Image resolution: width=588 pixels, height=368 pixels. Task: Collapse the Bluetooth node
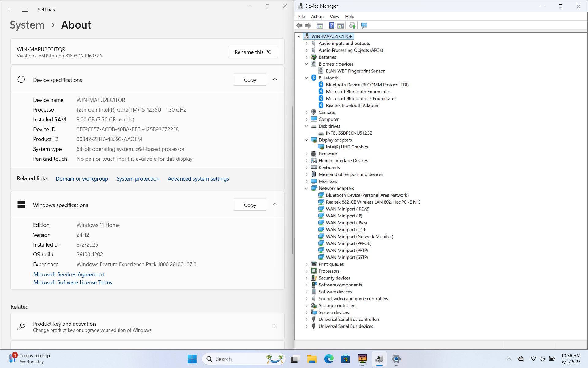point(307,78)
